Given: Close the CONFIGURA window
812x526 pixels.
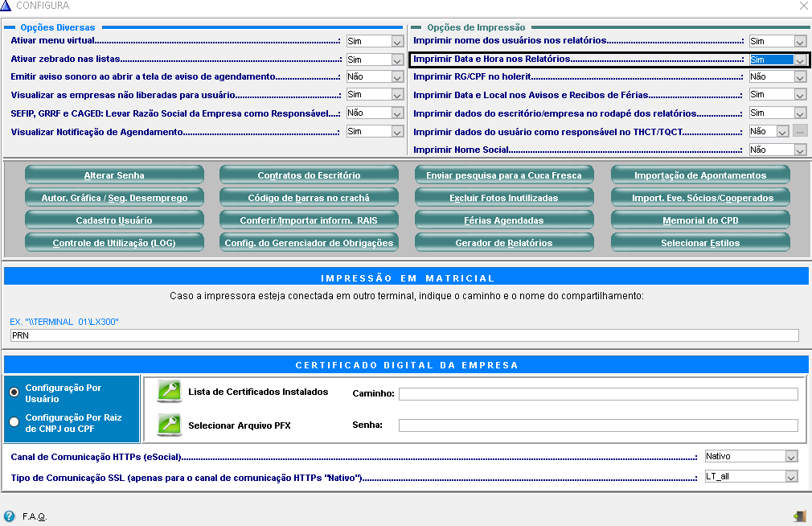Looking at the screenshot, I should (804, 6).
